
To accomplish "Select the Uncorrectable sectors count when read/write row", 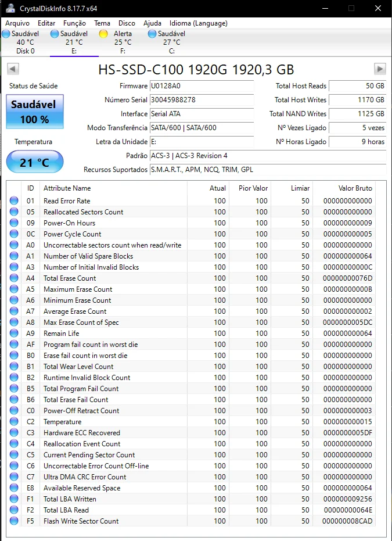I will 191,245.
